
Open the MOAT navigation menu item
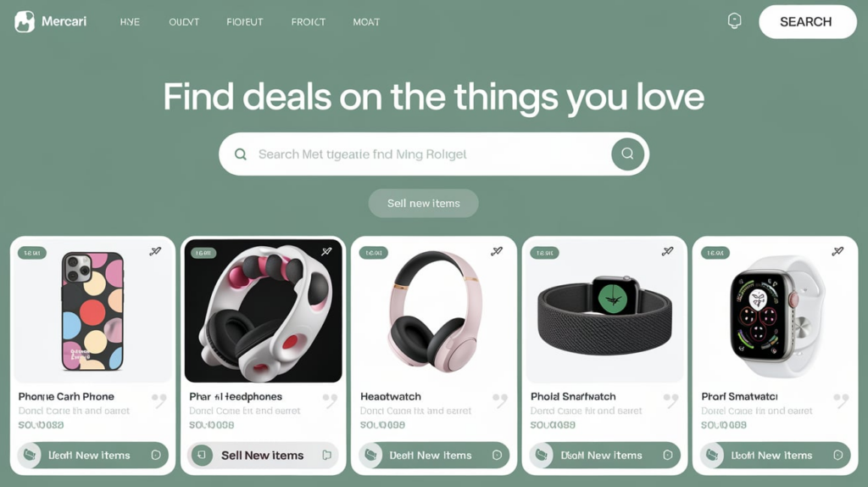click(x=366, y=22)
